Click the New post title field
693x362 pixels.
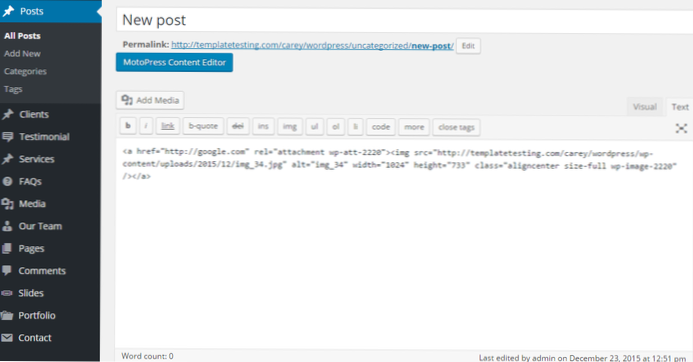point(404,20)
